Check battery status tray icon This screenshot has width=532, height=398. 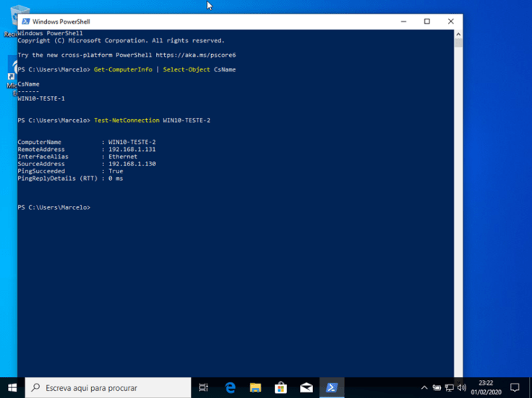[437, 387]
